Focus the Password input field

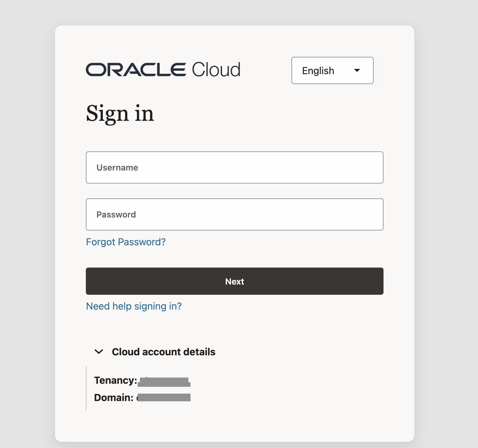click(x=234, y=214)
